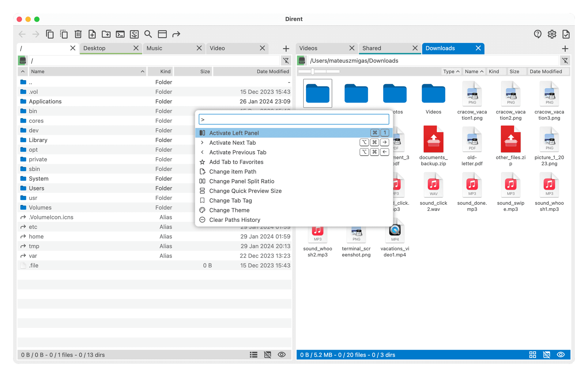Image resolution: width=588 pixels, height=377 pixels.
Task: Toggle hidden files eye in right panel
Action: [561, 355]
